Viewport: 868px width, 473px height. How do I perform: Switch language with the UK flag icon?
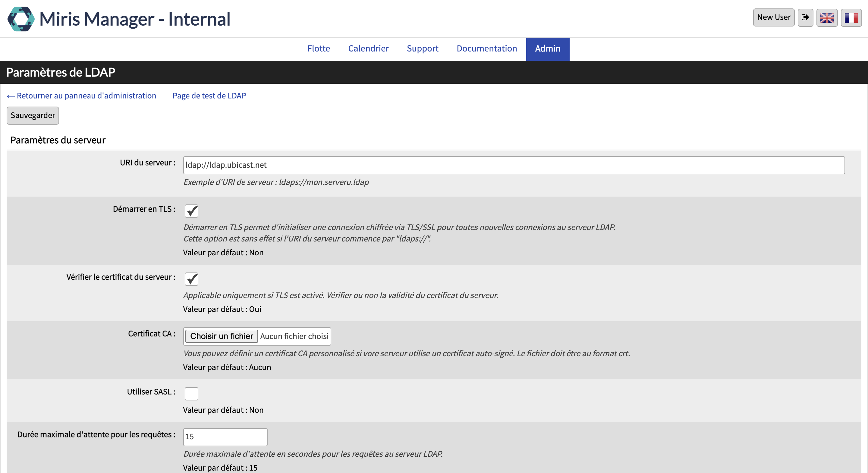coord(827,17)
